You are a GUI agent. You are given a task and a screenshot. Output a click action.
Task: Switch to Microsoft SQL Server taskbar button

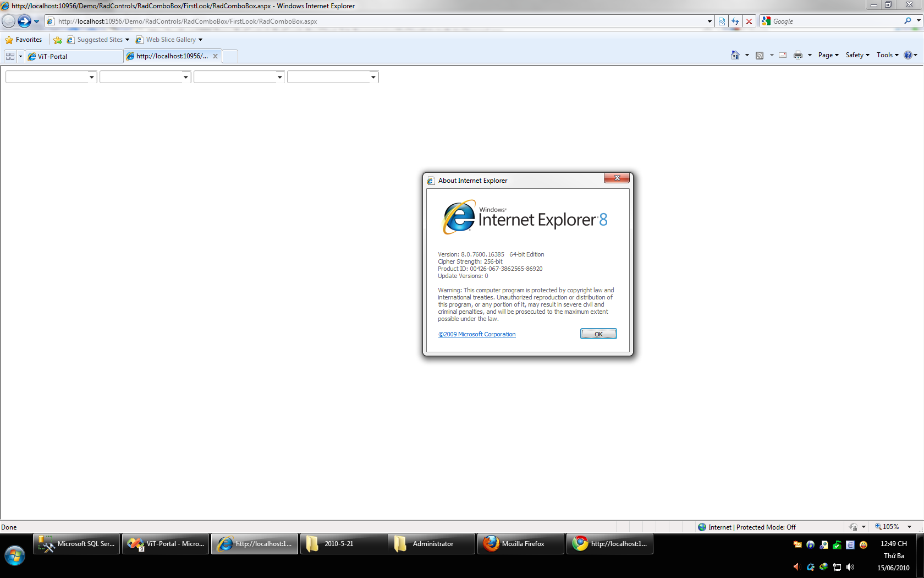coord(76,544)
